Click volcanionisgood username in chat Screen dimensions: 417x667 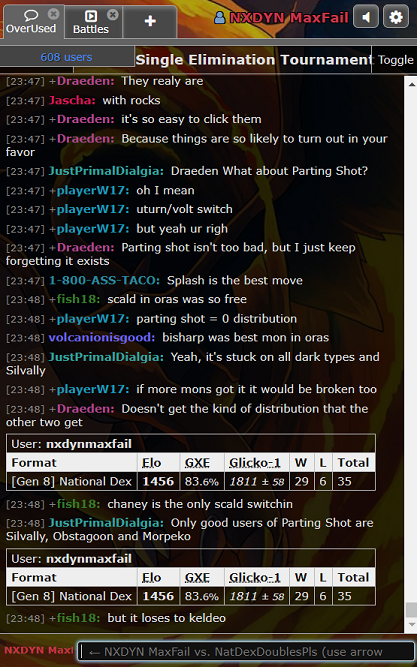[102, 338]
